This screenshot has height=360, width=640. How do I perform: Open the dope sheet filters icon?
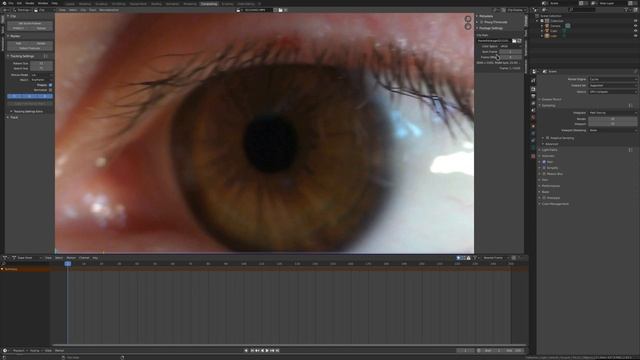(475, 258)
